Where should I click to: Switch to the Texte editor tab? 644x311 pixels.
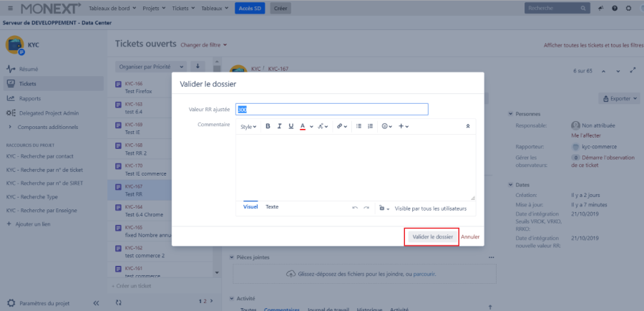click(x=272, y=206)
